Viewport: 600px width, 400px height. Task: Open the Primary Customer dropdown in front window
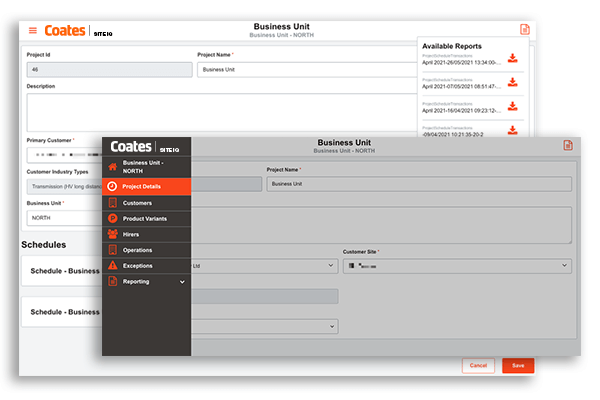264,266
